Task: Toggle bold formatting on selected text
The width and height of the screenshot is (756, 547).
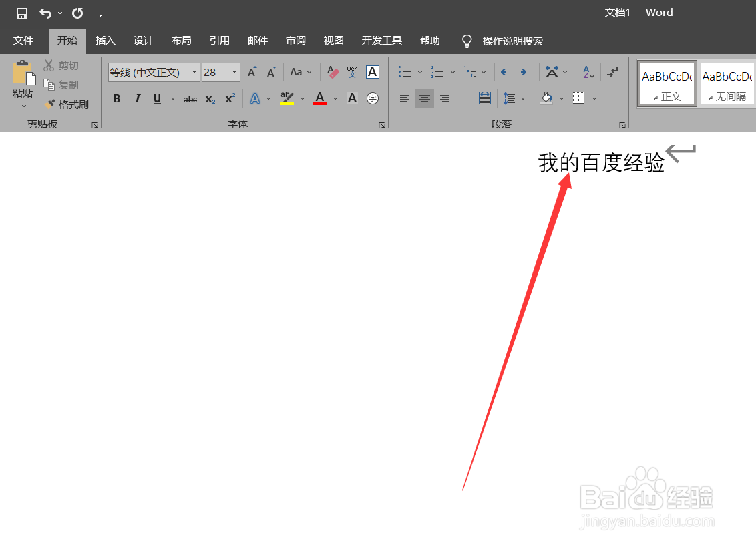Action: pyautogui.click(x=117, y=98)
